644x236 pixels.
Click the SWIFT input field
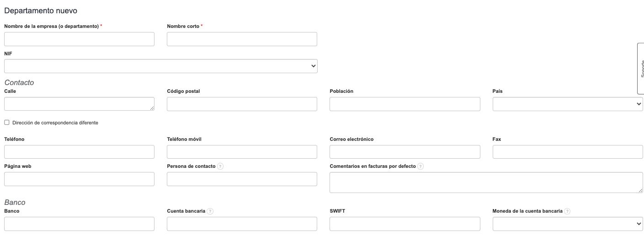[x=404, y=224]
